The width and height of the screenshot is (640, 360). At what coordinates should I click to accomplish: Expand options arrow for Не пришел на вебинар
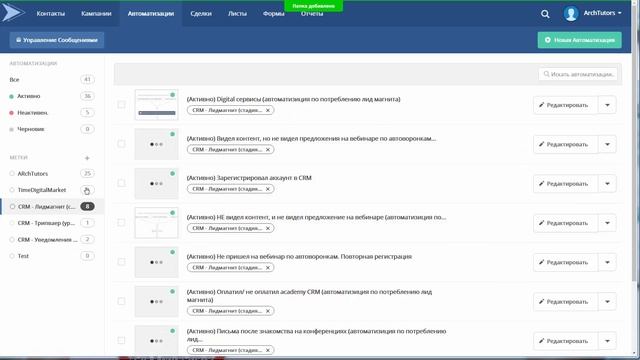607,262
